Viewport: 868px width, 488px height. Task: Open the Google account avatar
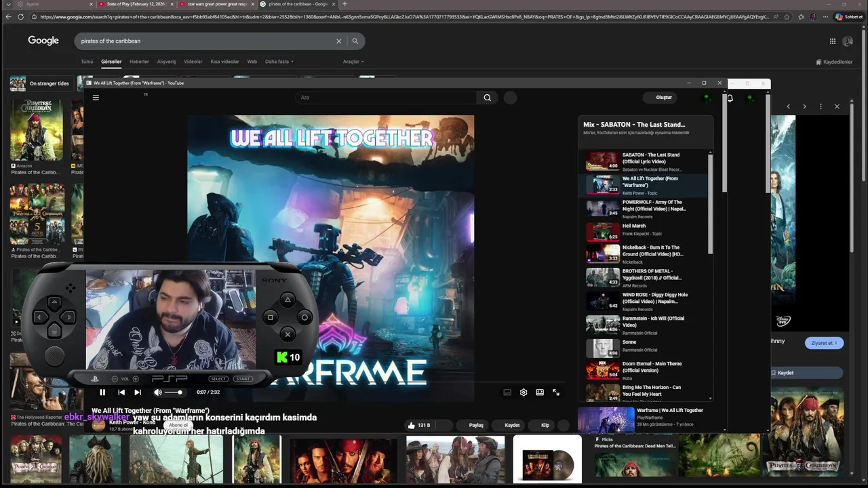pyautogui.click(x=848, y=41)
